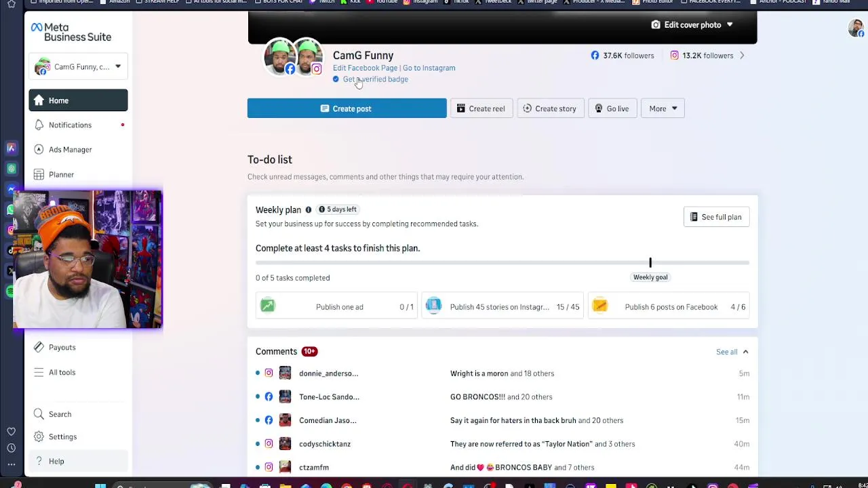This screenshot has height=488, width=868.
Task: Click the CamG Funny Instagram profile picture
Action: pos(309,57)
